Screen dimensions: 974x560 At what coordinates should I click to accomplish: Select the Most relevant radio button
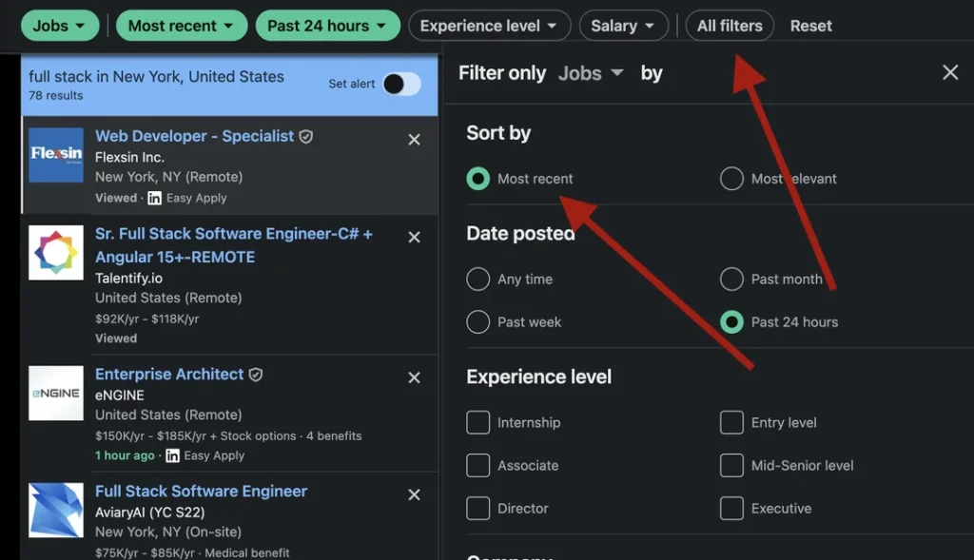pos(732,178)
